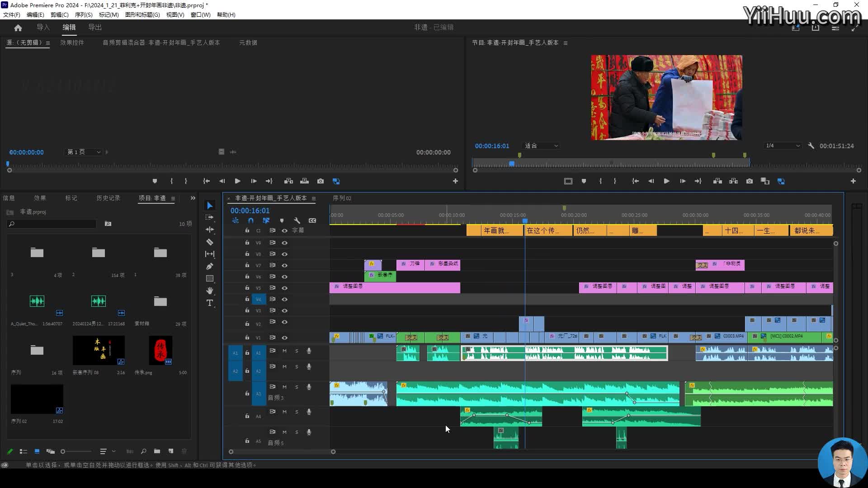Toggle linked selection in timeline
868x488 pixels.
[x=266, y=221]
